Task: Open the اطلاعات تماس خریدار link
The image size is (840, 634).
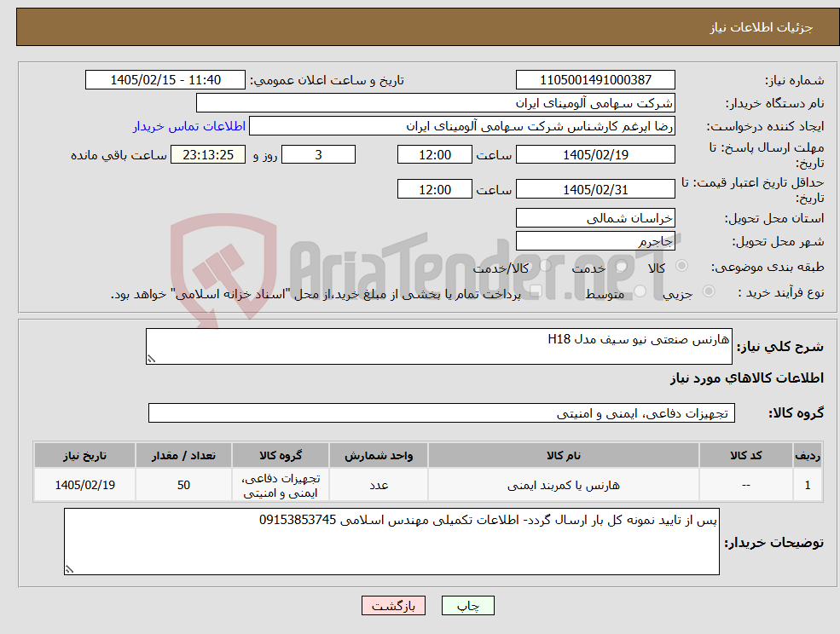Action: [x=189, y=126]
